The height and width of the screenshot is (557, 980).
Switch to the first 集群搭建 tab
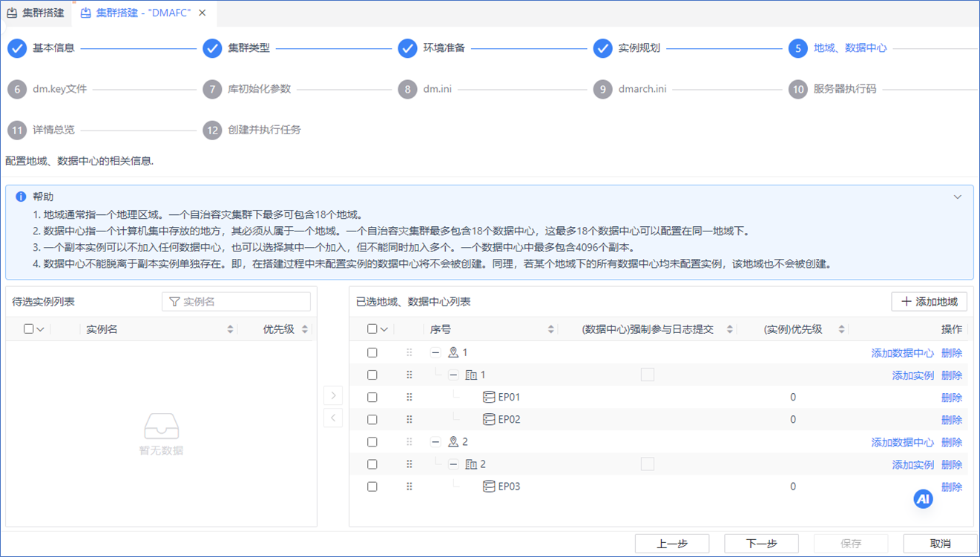pyautogui.click(x=36, y=13)
